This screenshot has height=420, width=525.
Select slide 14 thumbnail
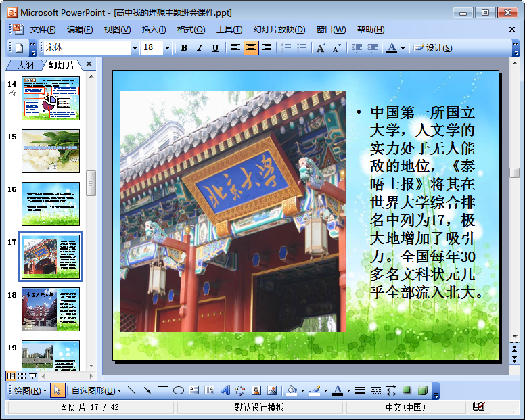point(51,98)
